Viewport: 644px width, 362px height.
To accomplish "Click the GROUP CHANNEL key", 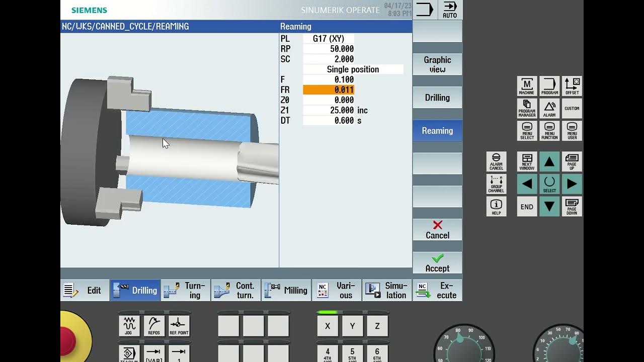I will click(496, 184).
